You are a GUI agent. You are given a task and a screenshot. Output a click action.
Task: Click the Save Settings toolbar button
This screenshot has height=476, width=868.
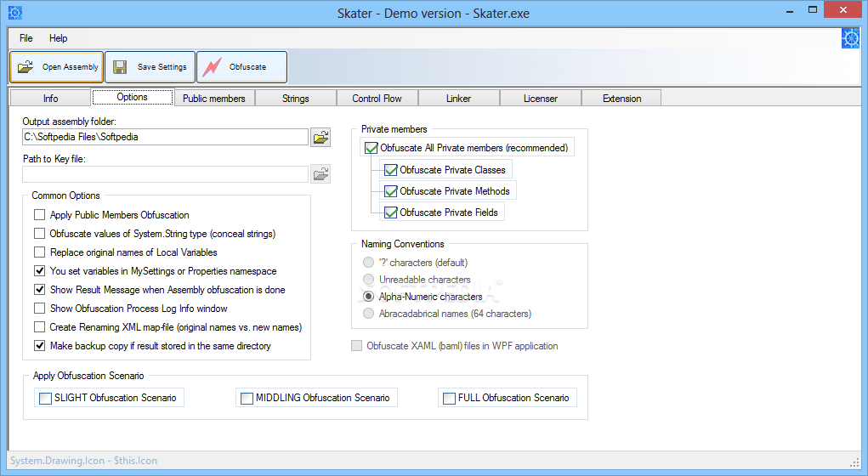pos(150,67)
